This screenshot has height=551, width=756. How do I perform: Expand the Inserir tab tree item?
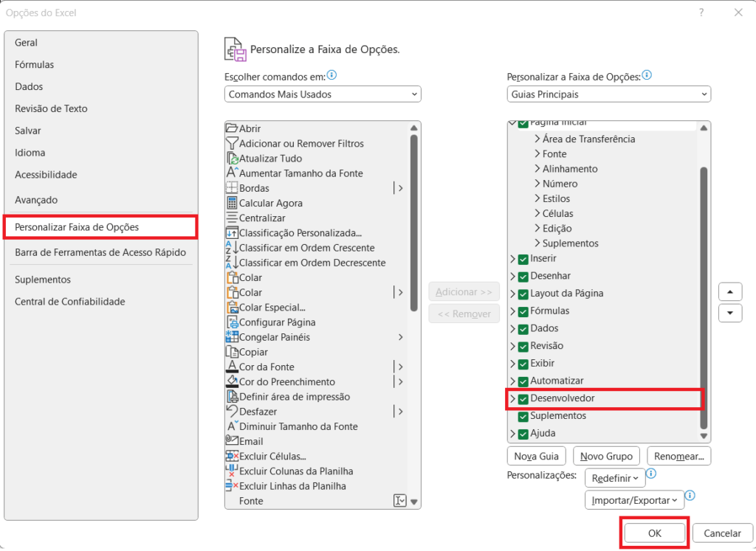point(512,258)
